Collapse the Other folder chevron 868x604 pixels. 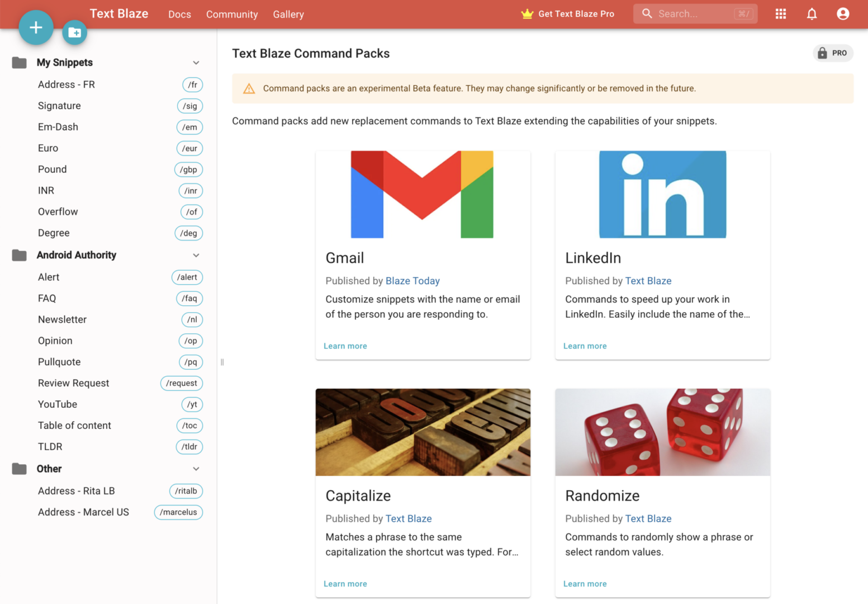point(196,469)
